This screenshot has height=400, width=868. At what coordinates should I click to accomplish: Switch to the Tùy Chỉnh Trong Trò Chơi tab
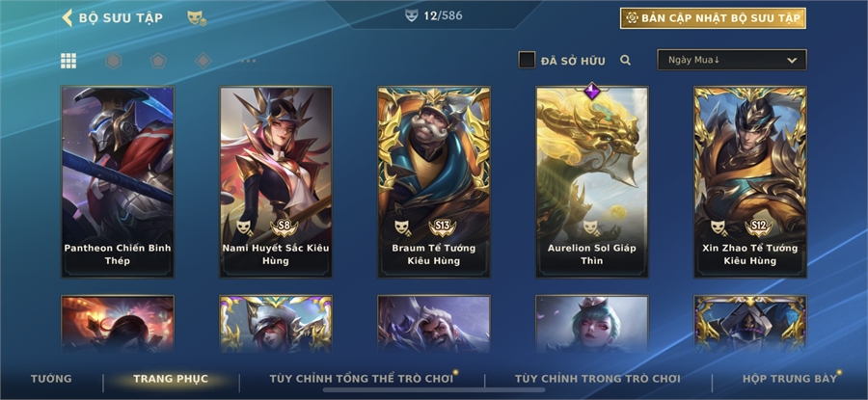597,379
